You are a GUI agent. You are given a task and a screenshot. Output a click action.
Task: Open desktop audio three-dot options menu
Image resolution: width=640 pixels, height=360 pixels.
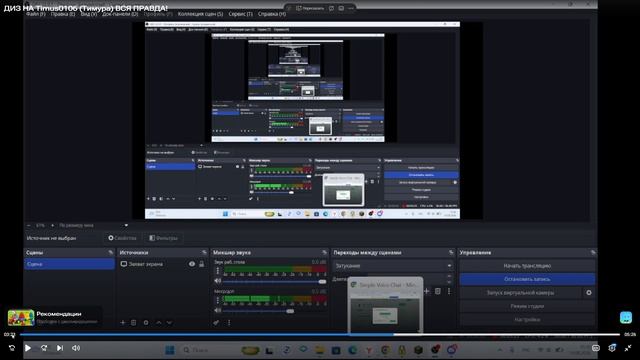217,271
